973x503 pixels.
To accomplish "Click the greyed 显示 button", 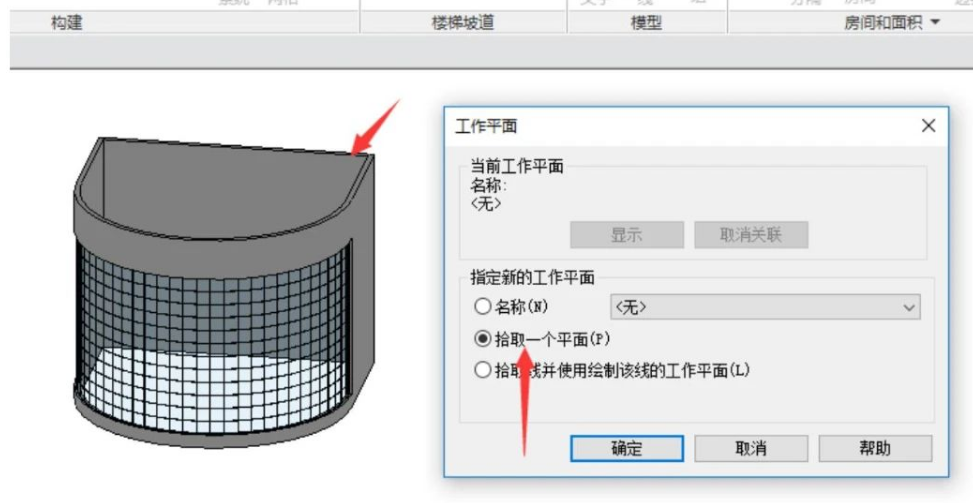I will 627,235.
